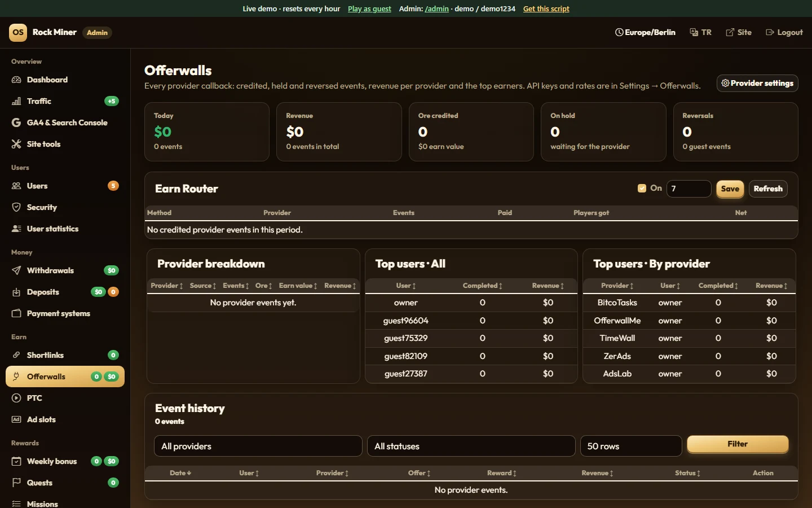Follow the Get this script link
This screenshot has height=508, width=812.
click(x=546, y=8)
